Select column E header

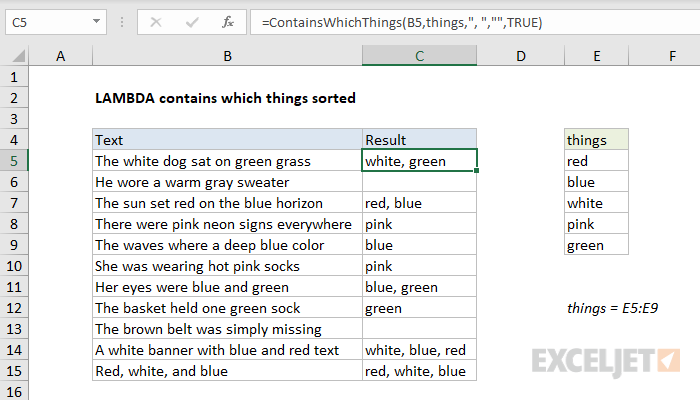point(596,56)
